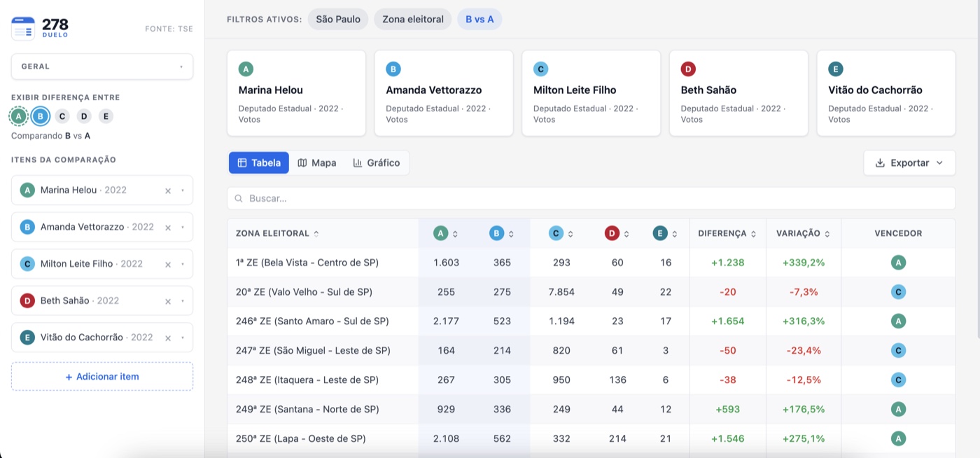Click the winner C badge for 247ª ZE row
The image size is (980, 458).
click(x=898, y=350)
